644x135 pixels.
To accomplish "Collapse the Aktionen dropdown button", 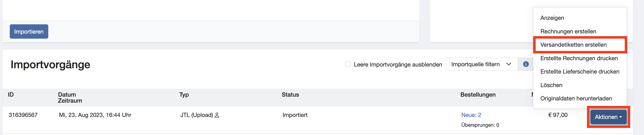I will (x=608, y=117).
